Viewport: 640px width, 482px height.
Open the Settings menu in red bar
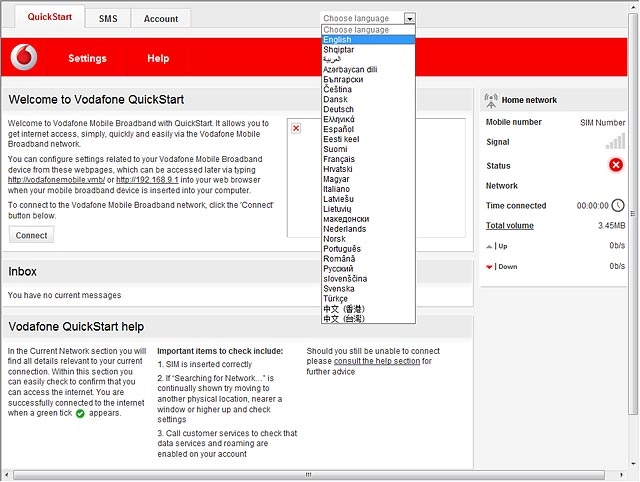tap(87, 58)
